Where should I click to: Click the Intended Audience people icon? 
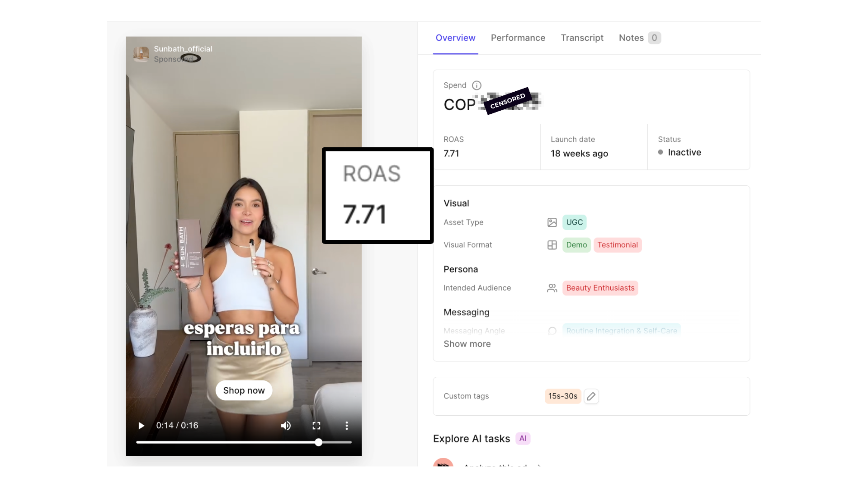(552, 288)
